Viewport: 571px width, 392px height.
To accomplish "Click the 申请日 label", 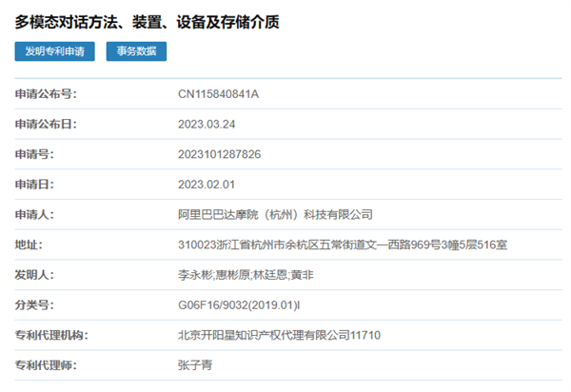I will tap(34, 185).
